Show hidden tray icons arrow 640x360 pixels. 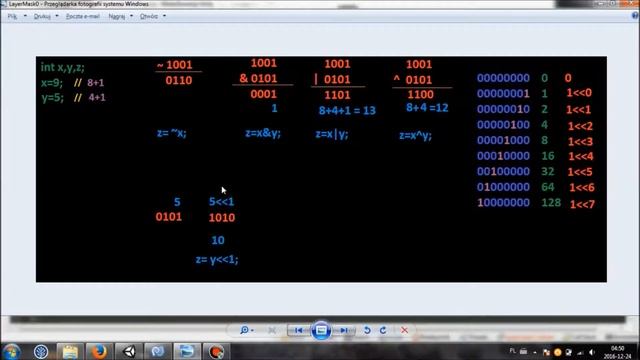tap(535, 352)
